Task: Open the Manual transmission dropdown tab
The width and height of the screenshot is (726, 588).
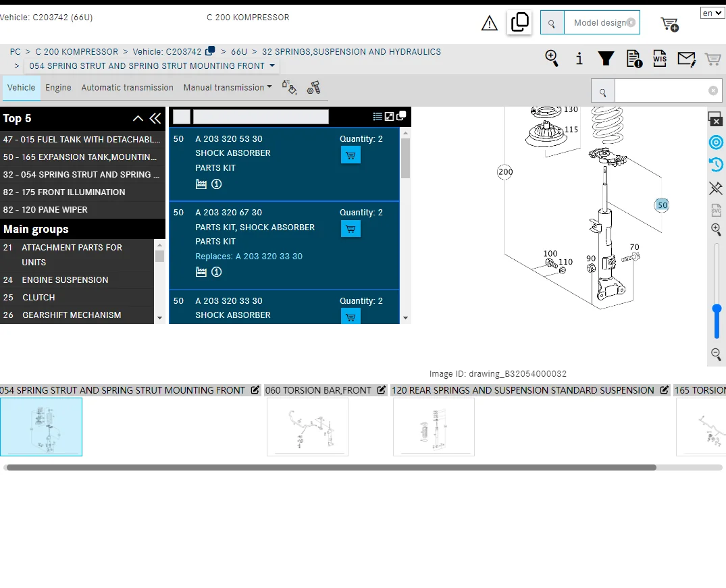Action: pos(228,88)
